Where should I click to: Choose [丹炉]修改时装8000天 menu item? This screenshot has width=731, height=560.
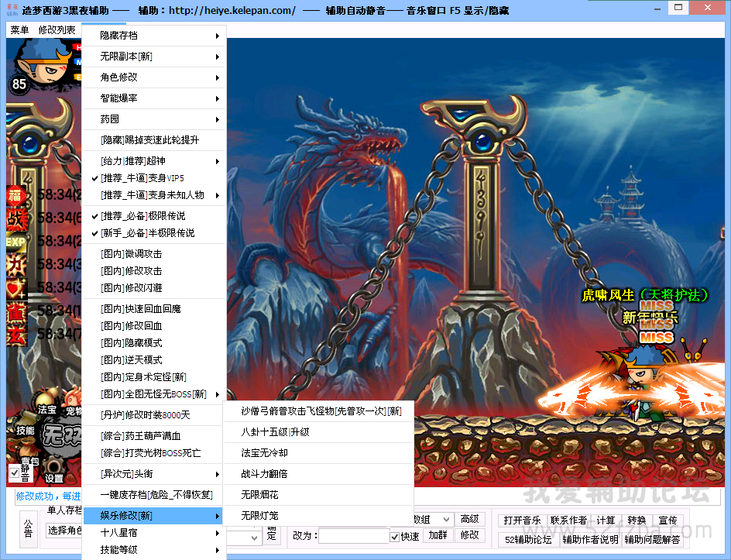(154, 415)
